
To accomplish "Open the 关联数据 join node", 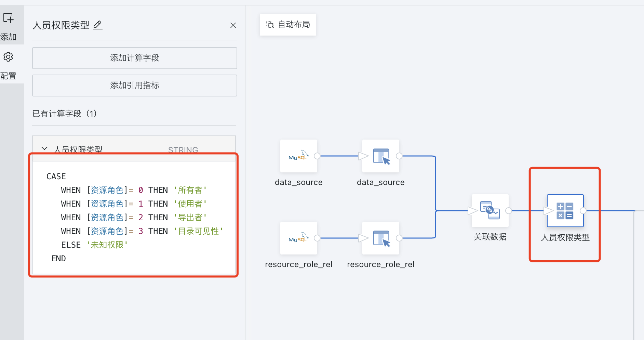I will (x=490, y=211).
